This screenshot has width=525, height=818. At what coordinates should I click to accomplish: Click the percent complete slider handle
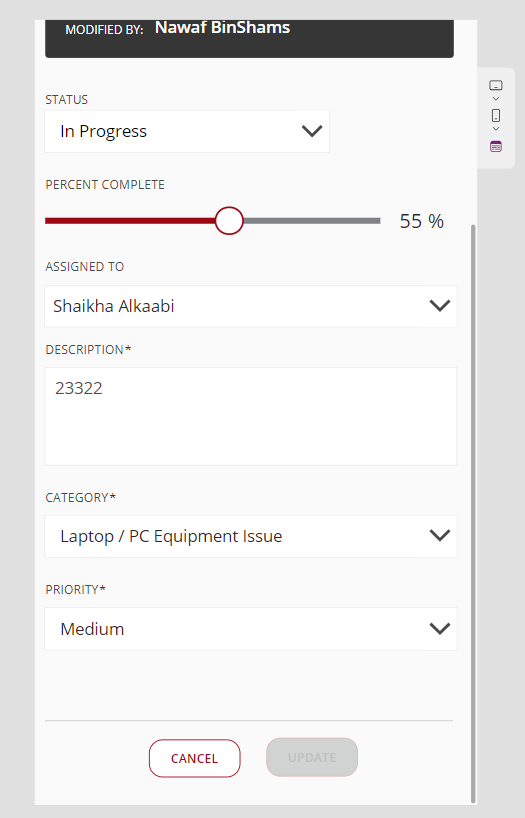229,221
